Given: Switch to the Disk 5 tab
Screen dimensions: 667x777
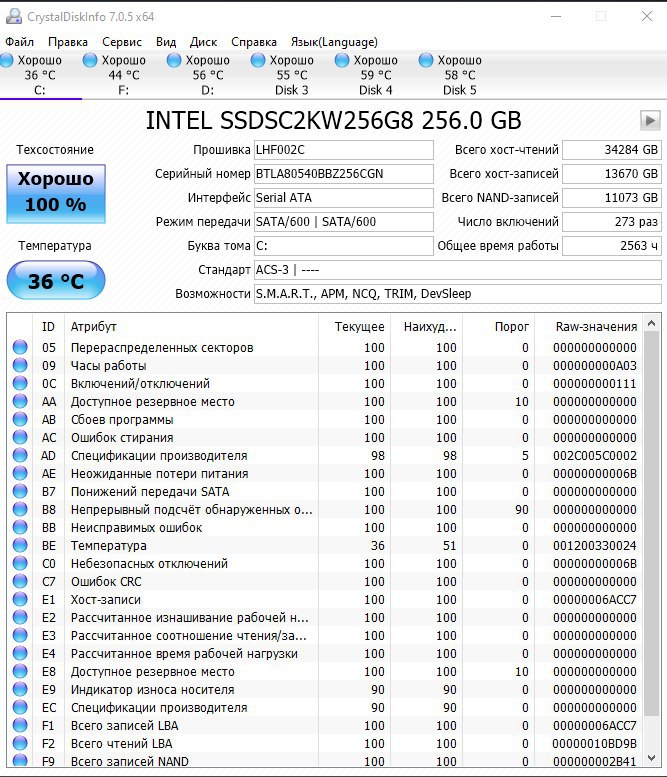Looking at the screenshot, I should (459, 75).
